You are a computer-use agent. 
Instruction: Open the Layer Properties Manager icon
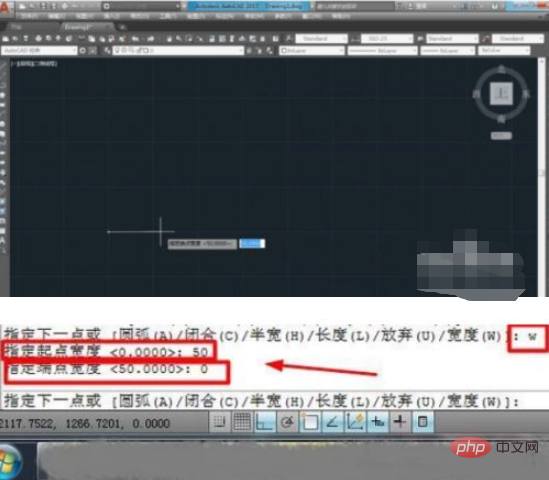click(x=107, y=51)
